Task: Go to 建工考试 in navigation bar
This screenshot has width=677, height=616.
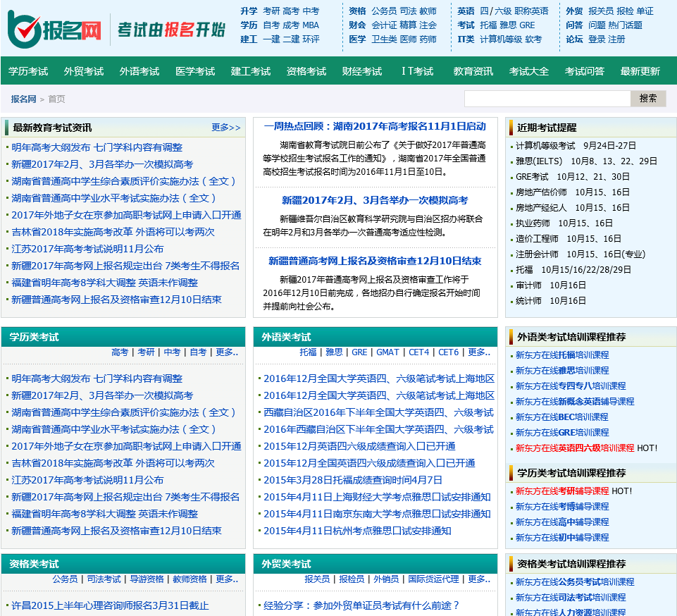Action: (251, 71)
